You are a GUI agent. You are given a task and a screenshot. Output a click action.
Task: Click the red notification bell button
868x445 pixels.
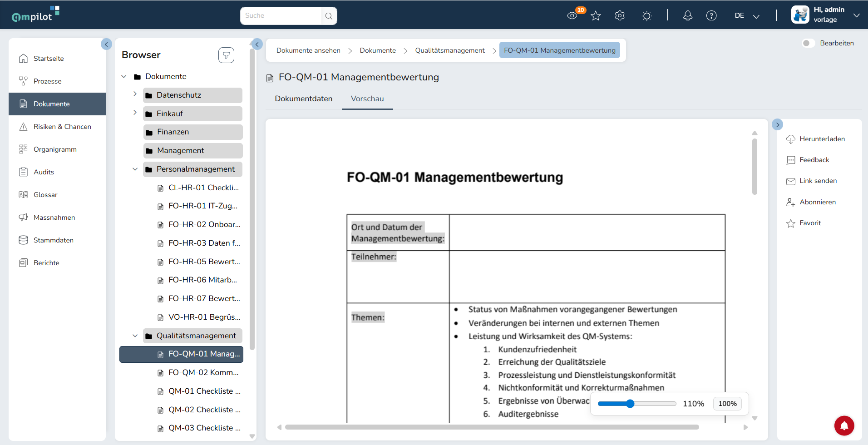pos(844,425)
